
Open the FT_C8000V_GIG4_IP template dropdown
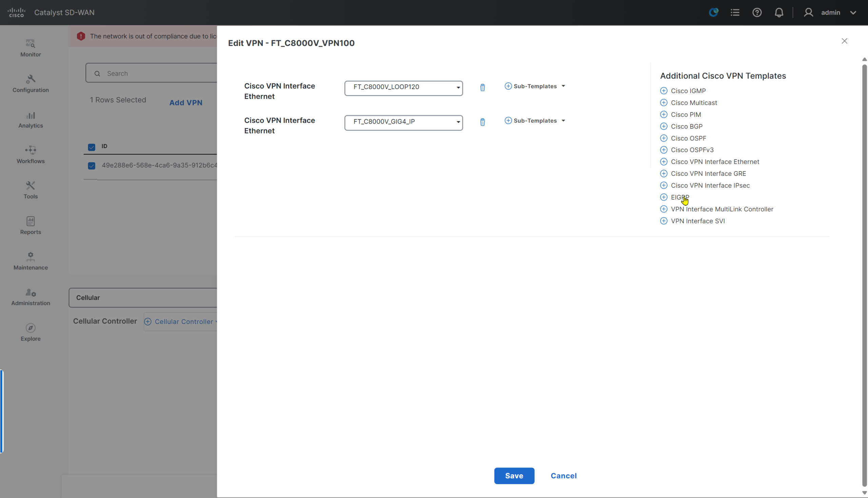[x=403, y=123]
